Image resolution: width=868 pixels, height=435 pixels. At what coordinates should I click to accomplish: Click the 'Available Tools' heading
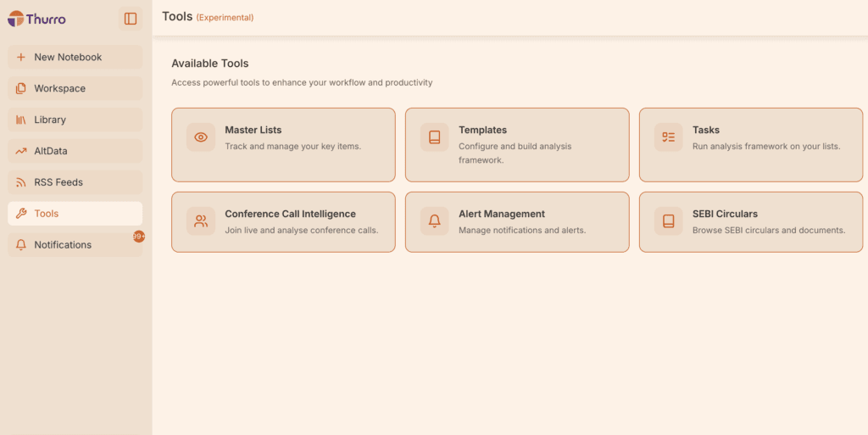click(x=210, y=64)
